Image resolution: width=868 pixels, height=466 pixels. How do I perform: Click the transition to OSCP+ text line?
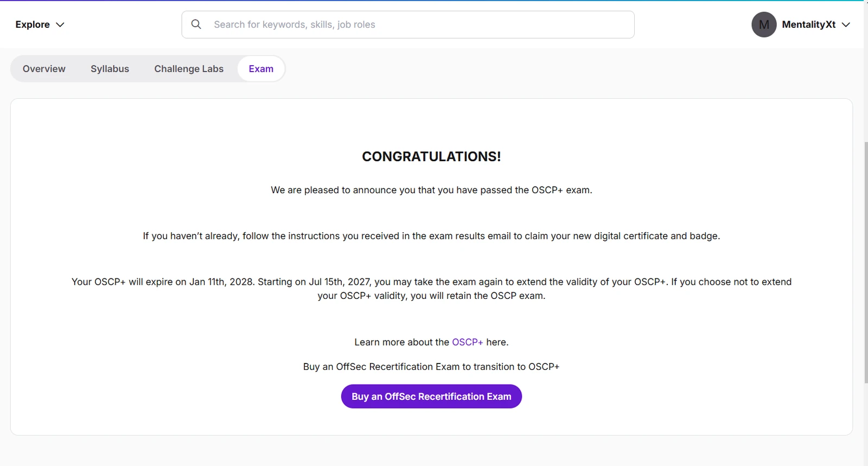click(431, 367)
